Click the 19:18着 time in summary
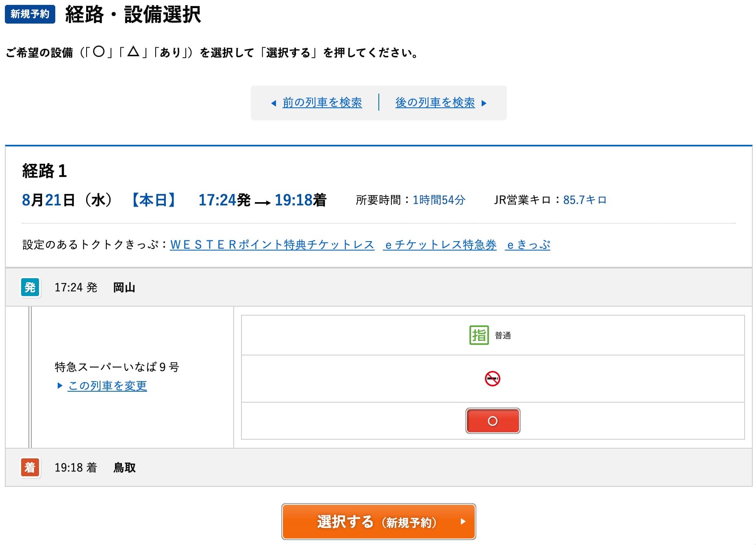Viewport: 756px width, 545px height. click(300, 200)
